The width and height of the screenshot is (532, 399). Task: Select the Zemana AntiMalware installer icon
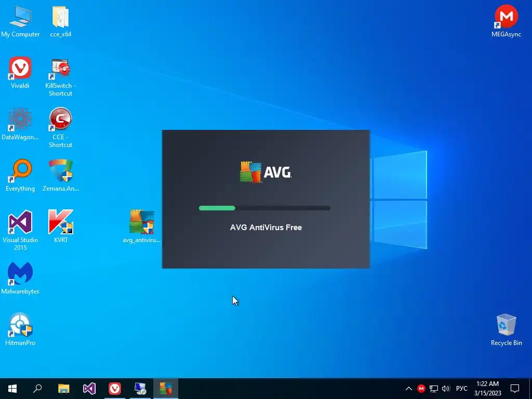tap(61, 176)
